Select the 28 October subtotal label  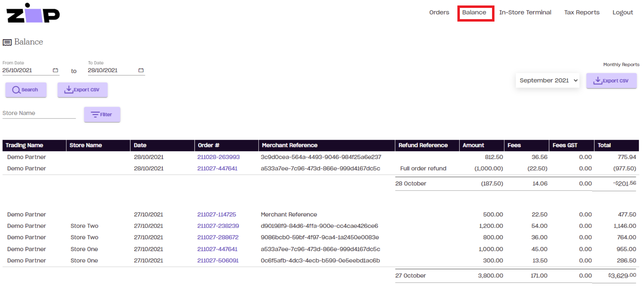point(411,184)
